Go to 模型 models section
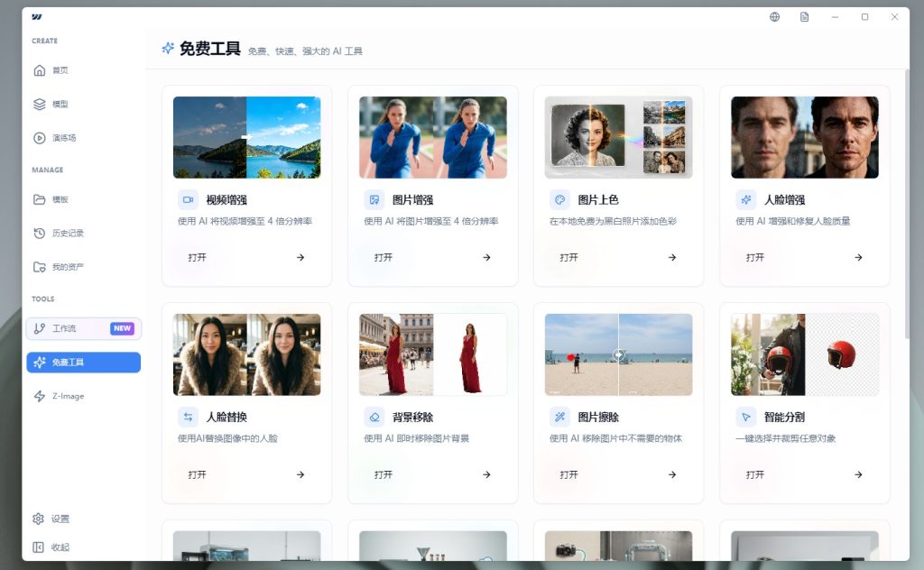This screenshot has height=570, width=924. pyautogui.click(x=83, y=105)
